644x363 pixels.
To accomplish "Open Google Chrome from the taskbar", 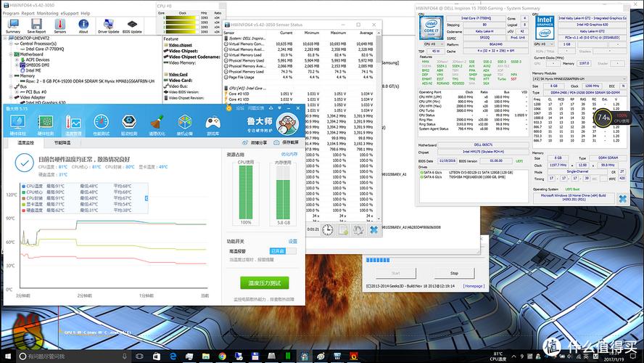I will pos(222,356).
